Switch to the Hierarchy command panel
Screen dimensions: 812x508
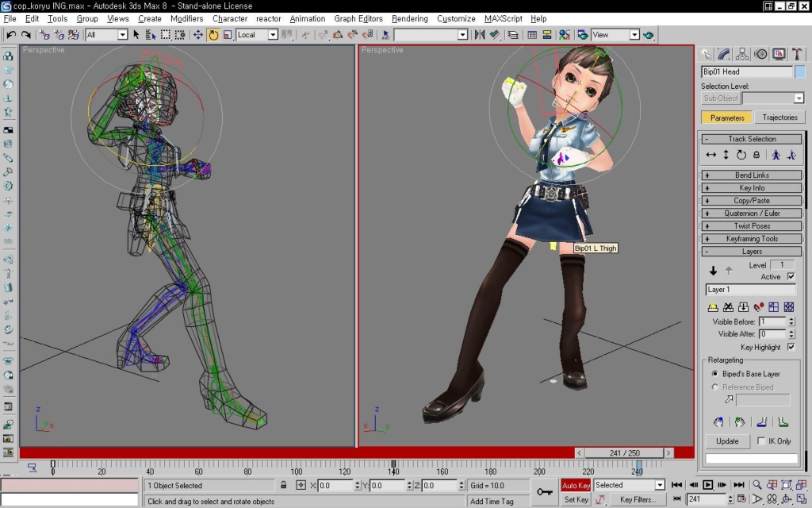[742, 54]
